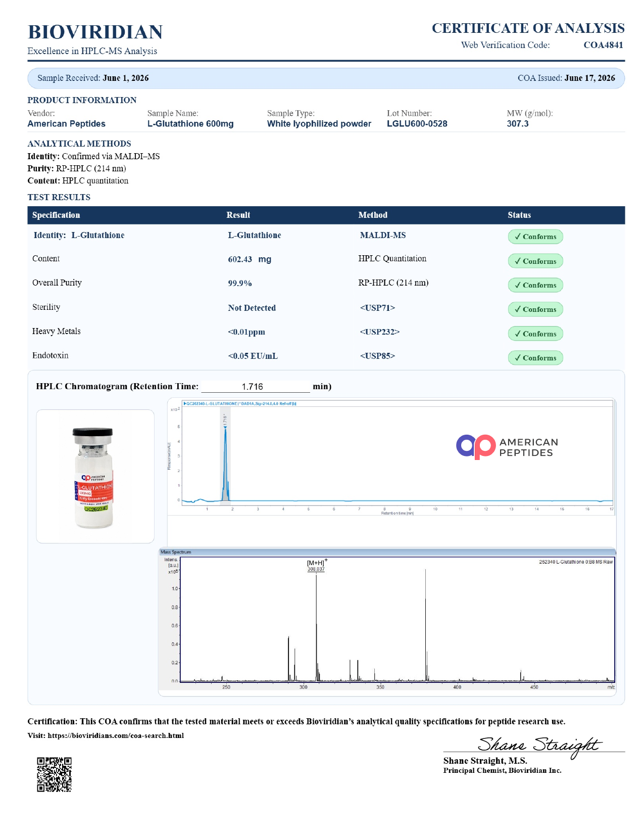Click the Conforms badge in Content row
This screenshot has height=834, width=644.
[x=535, y=261]
